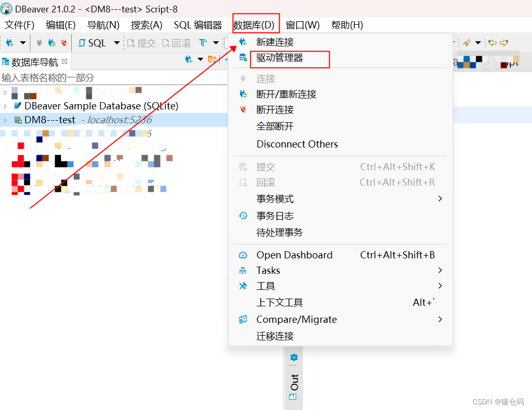
Task: Open the Tasks submenu
Action: click(340, 271)
